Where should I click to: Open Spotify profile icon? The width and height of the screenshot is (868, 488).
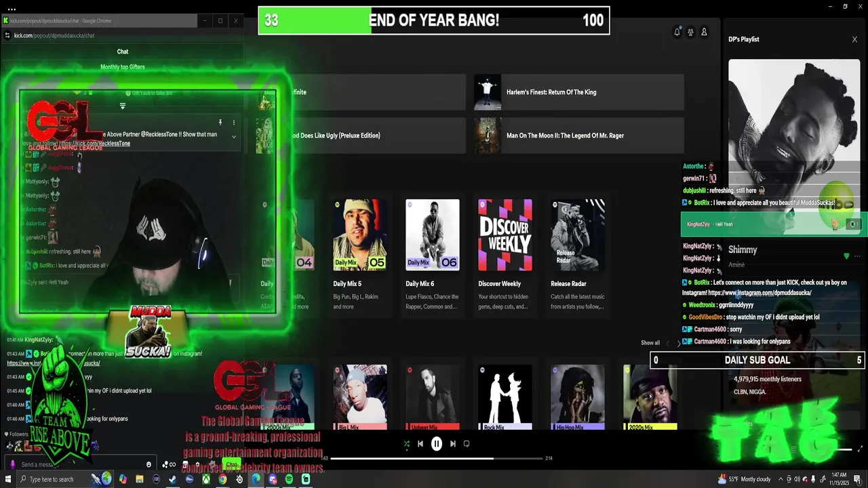point(704,32)
